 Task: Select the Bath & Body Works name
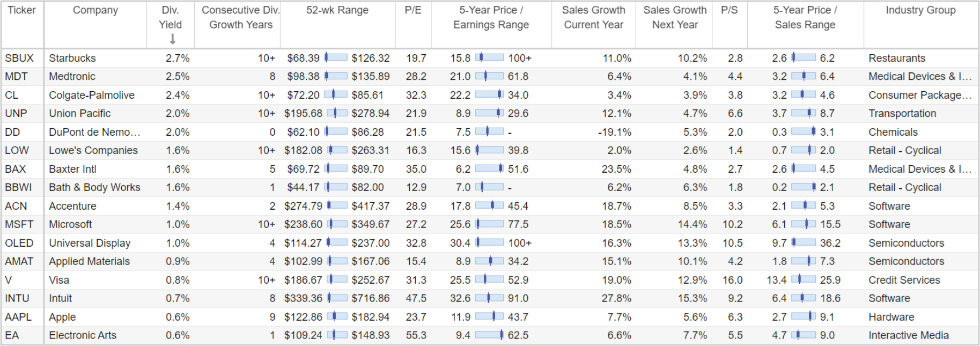click(x=95, y=187)
